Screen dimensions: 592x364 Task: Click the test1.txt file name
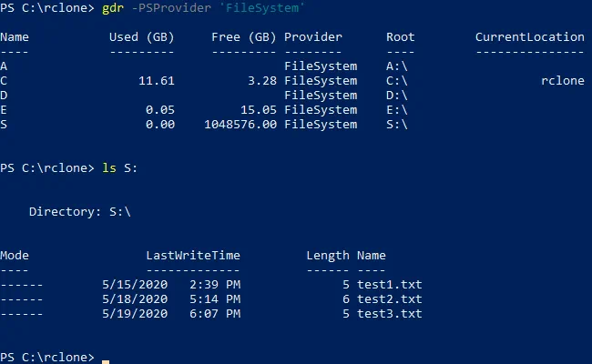pos(389,284)
